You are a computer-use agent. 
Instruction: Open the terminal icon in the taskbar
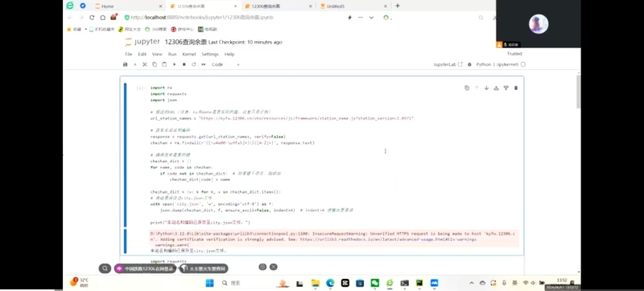[405, 283]
